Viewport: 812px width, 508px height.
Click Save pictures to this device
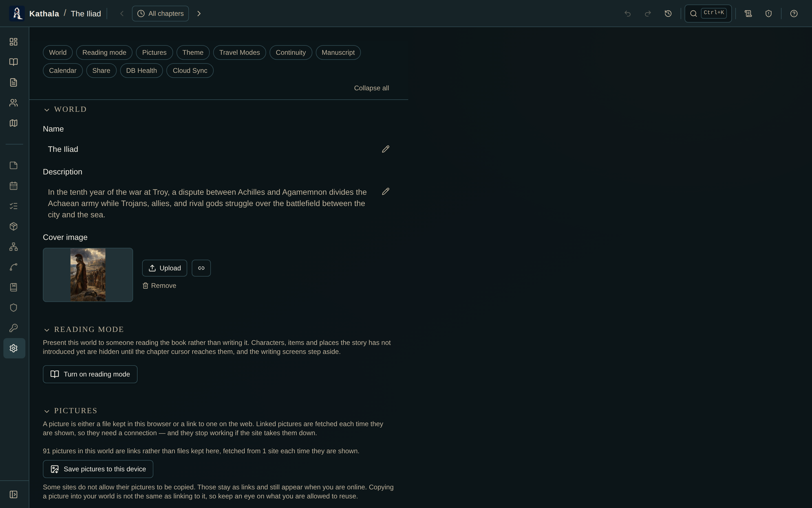point(98,469)
